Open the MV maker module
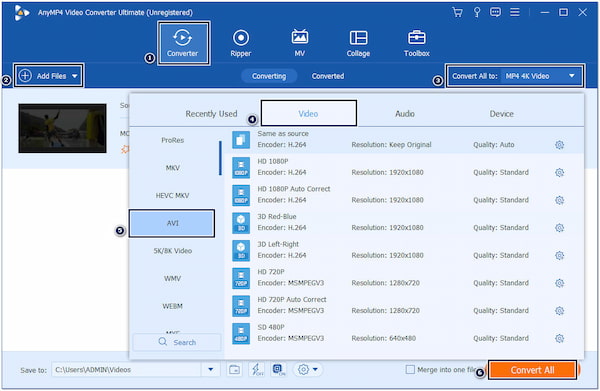 pos(300,43)
